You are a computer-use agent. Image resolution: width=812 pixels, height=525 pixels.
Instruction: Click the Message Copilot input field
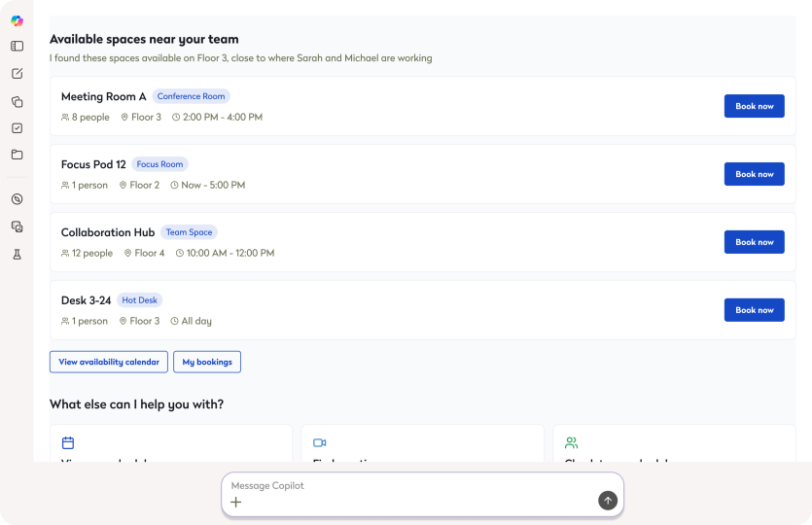(x=408, y=485)
